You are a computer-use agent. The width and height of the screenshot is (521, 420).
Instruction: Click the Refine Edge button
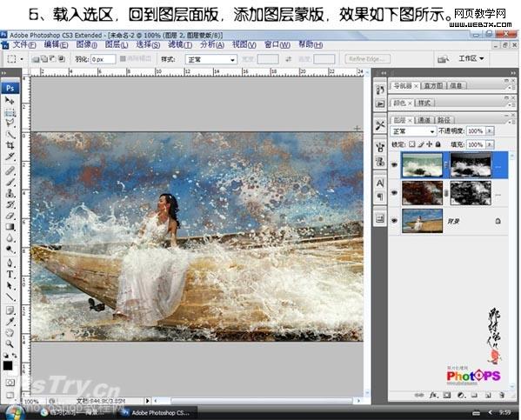[x=367, y=59]
